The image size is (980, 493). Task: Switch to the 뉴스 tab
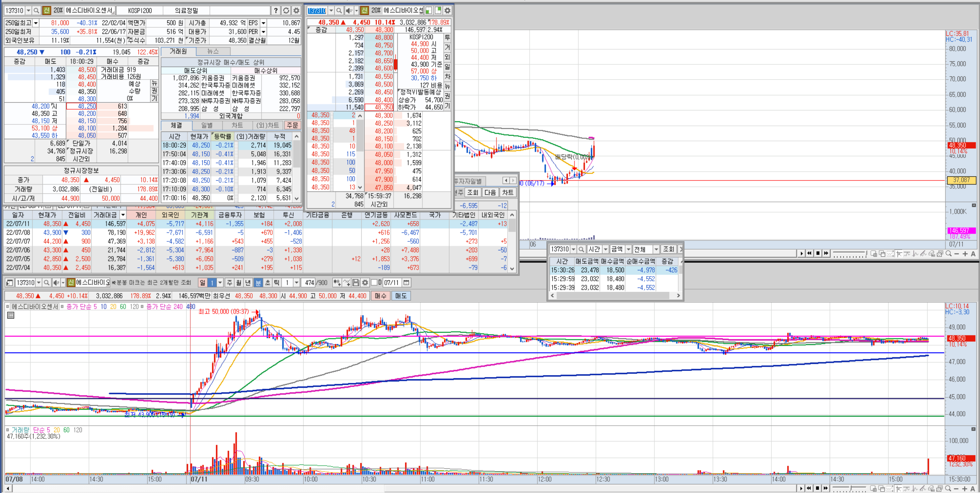213,51
